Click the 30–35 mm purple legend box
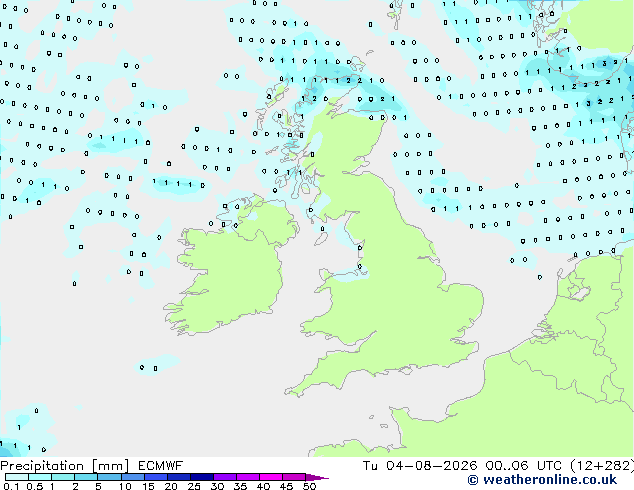The image size is (634, 490). coord(224,477)
